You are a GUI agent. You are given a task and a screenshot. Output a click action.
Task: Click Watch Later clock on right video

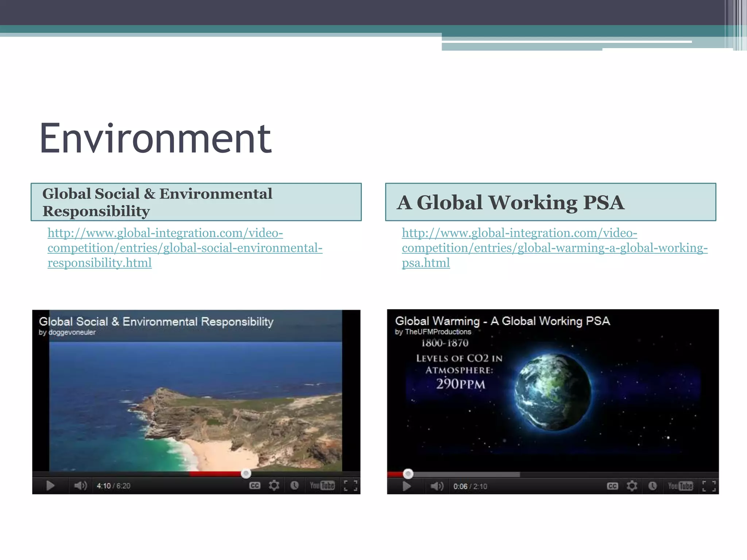pyautogui.click(x=653, y=486)
